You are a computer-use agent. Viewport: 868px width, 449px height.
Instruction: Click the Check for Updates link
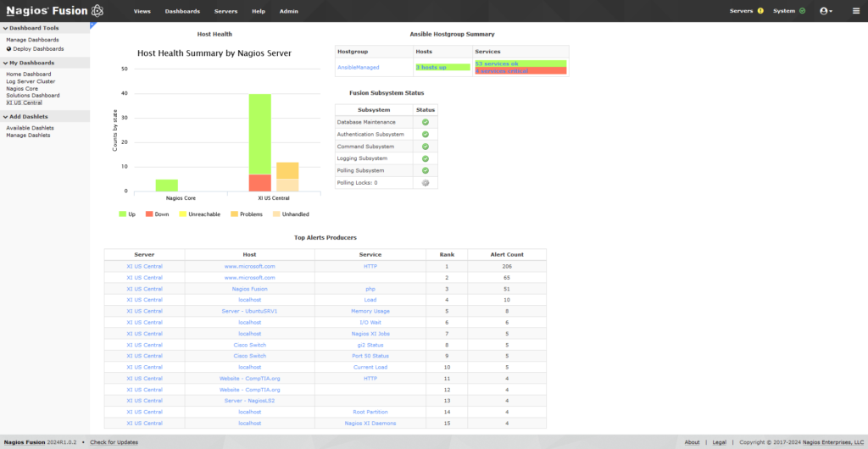click(114, 442)
